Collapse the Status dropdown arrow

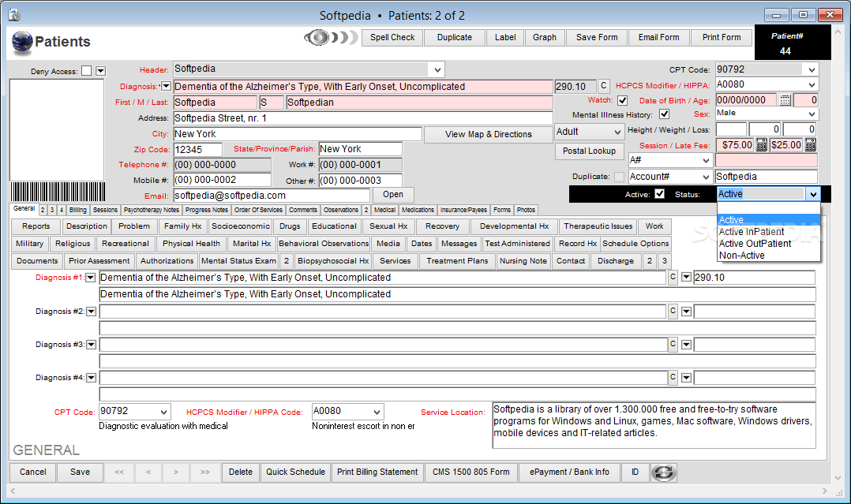click(x=813, y=194)
